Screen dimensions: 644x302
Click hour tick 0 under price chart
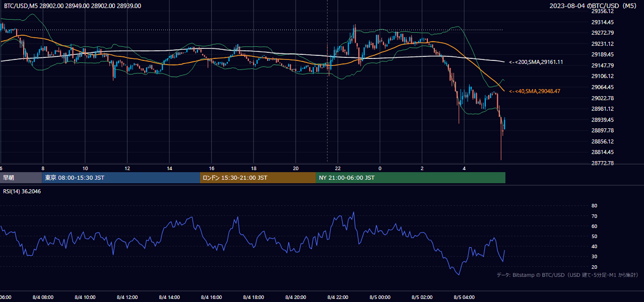point(380,169)
